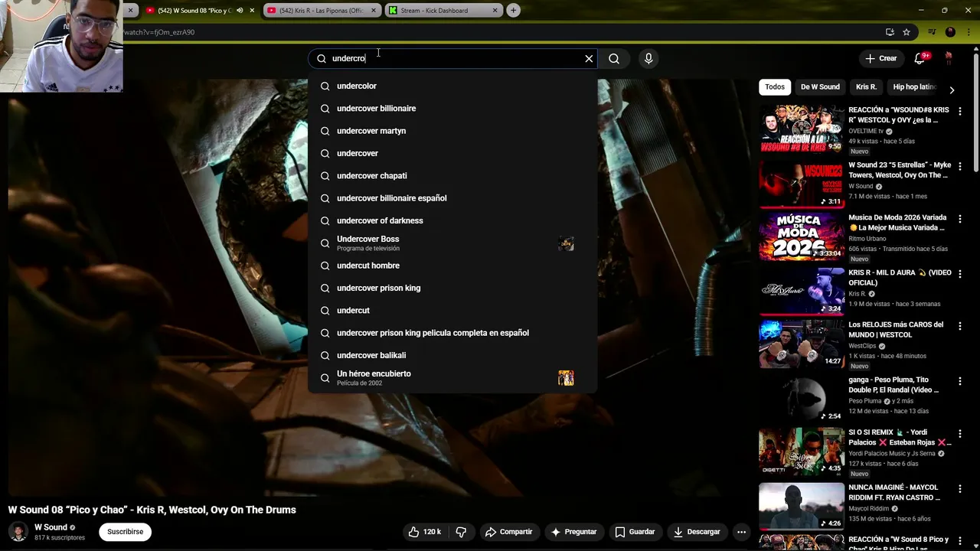980x551 pixels.
Task: Choose the suggestion "undercover chapati"
Action: pyautogui.click(x=452, y=175)
